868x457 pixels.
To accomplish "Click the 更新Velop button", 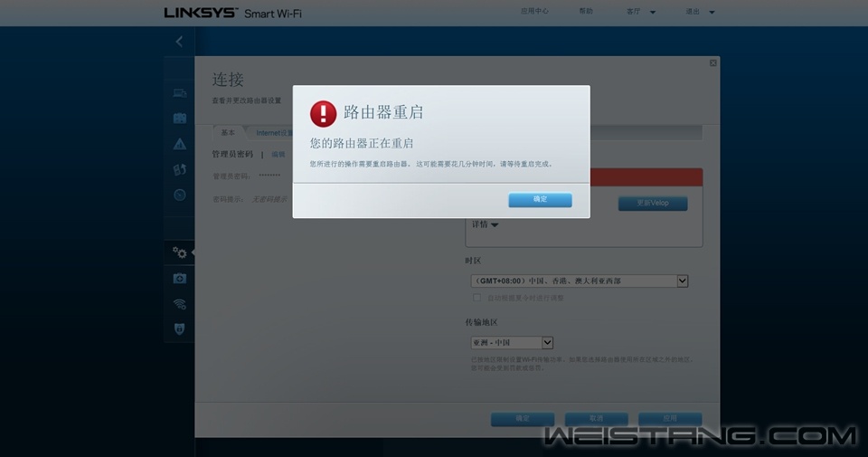I will pyautogui.click(x=652, y=204).
